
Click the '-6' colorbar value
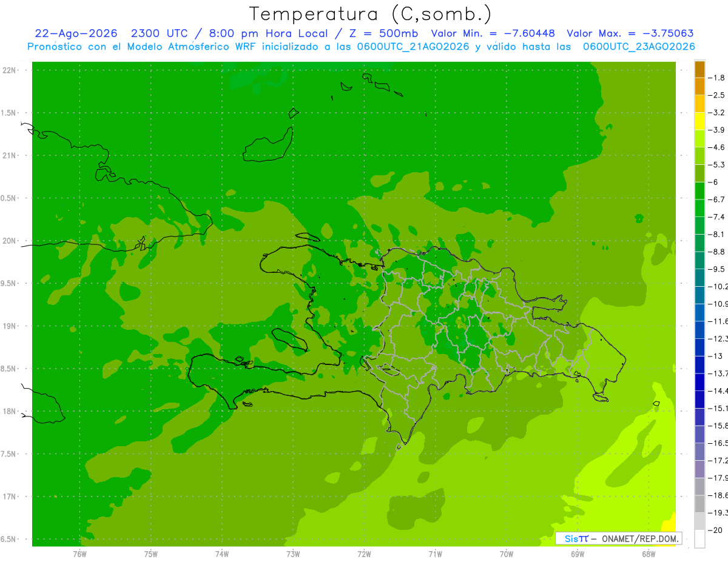pyautogui.click(x=714, y=182)
